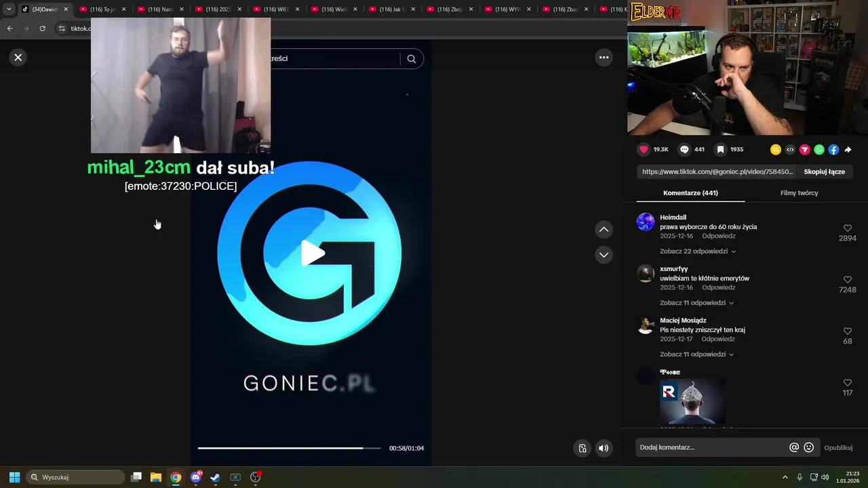The width and height of the screenshot is (868, 488).
Task: Open the browser tab search dropdown
Action: click(x=9, y=9)
